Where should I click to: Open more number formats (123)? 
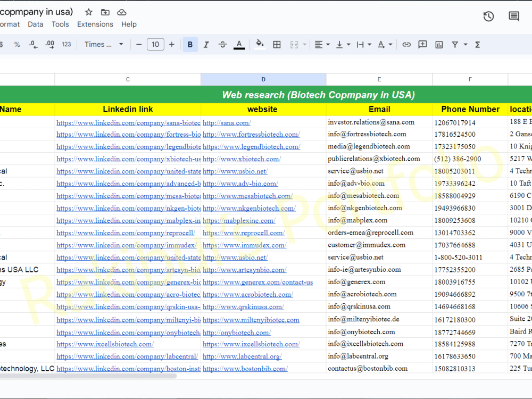click(x=66, y=45)
